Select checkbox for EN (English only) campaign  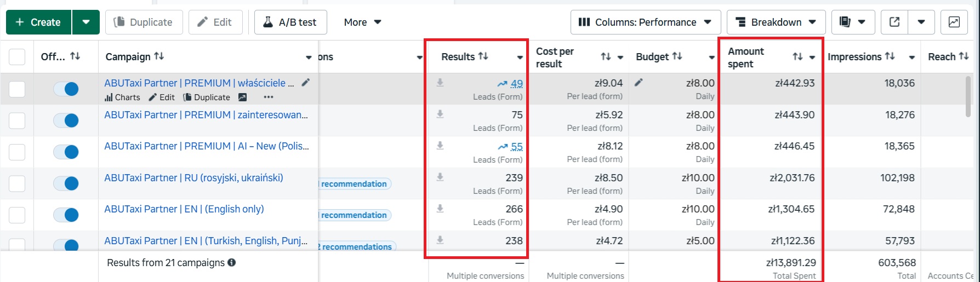click(x=17, y=215)
